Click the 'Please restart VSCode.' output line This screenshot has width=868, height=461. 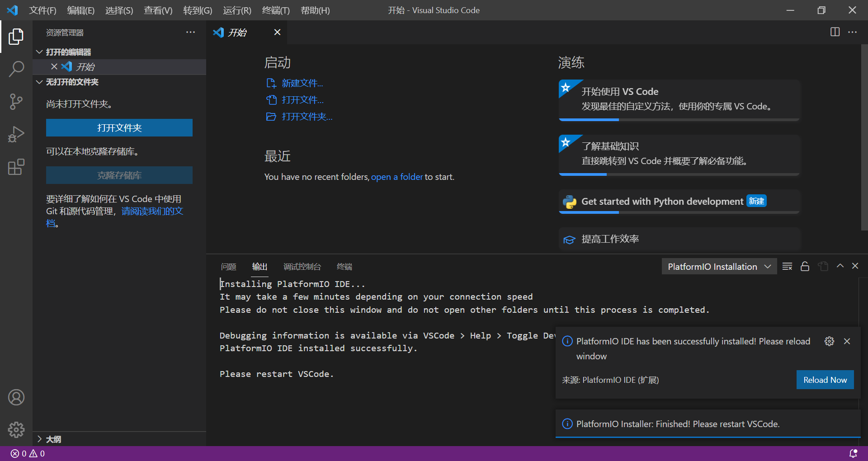277,374
